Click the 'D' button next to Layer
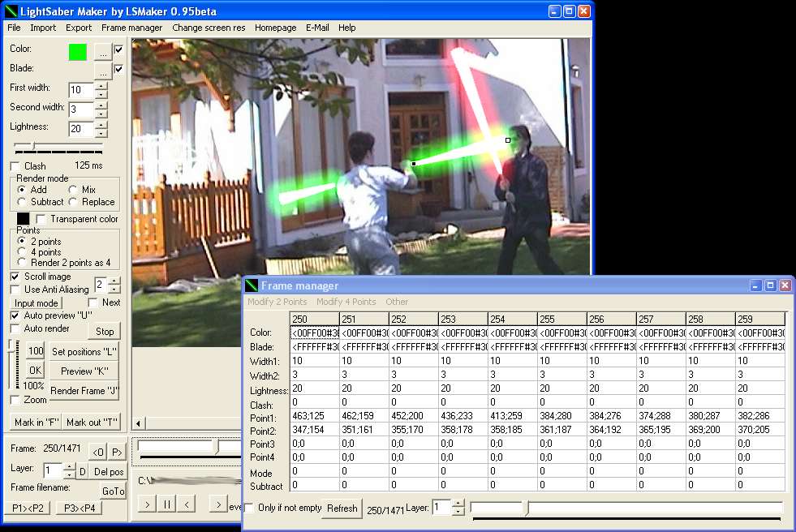Viewport: 796px width, 532px height. [x=83, y=472]
